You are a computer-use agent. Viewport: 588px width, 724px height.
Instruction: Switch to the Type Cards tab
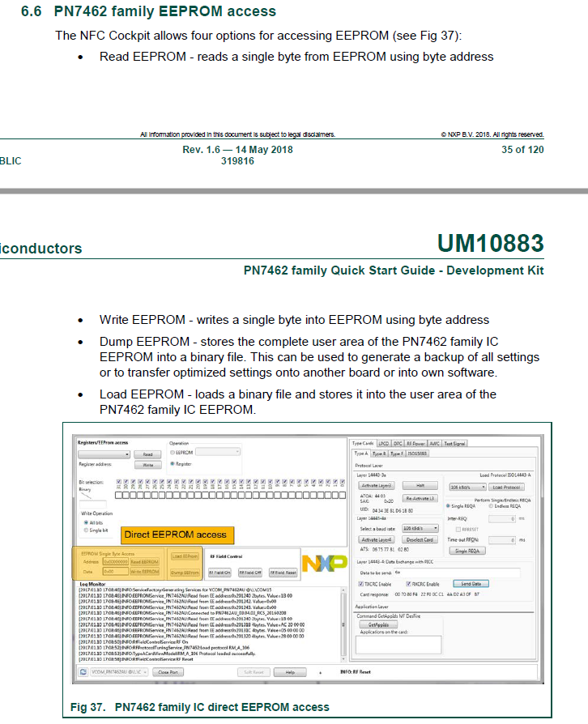[363, 443]
